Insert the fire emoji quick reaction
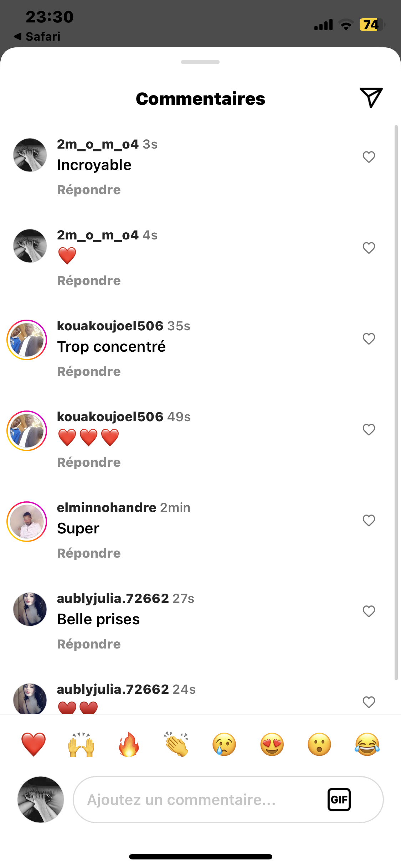Viewport: 401px width, 868px height. pos(129,744)
